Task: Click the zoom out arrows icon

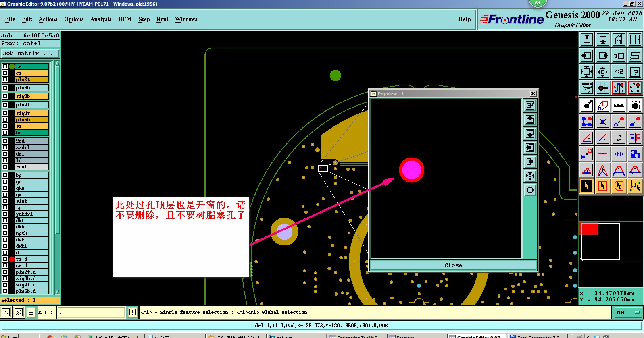Action: point(587,72)
